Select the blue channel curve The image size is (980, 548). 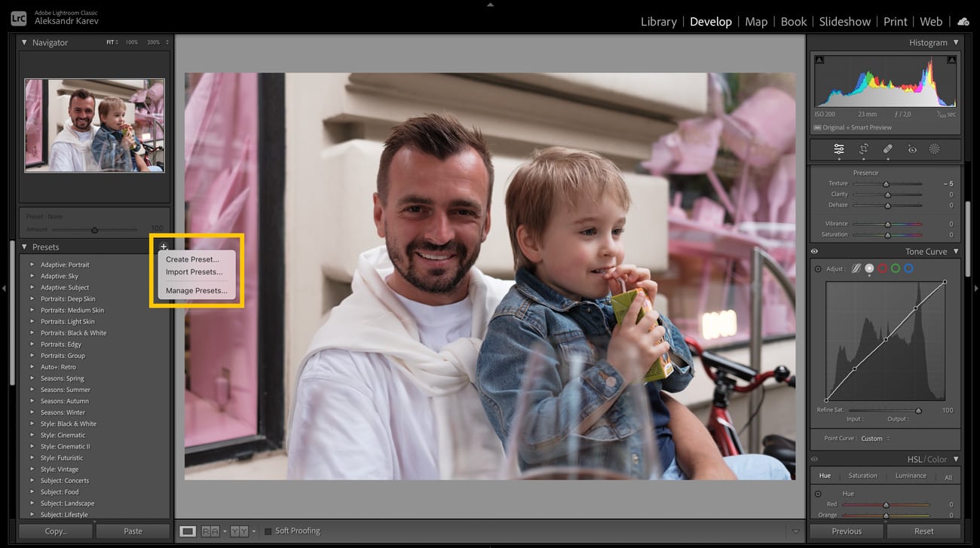(x=908, y=268)
